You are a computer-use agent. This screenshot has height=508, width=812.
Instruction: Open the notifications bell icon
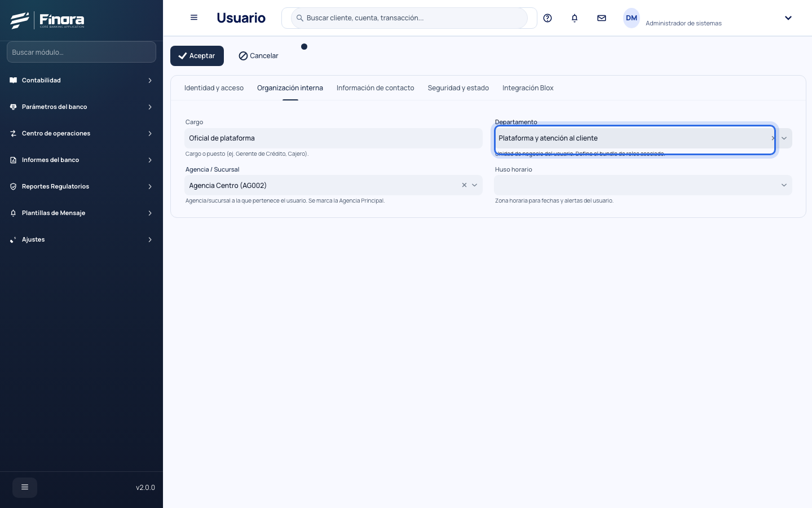[x=575, y=18]
